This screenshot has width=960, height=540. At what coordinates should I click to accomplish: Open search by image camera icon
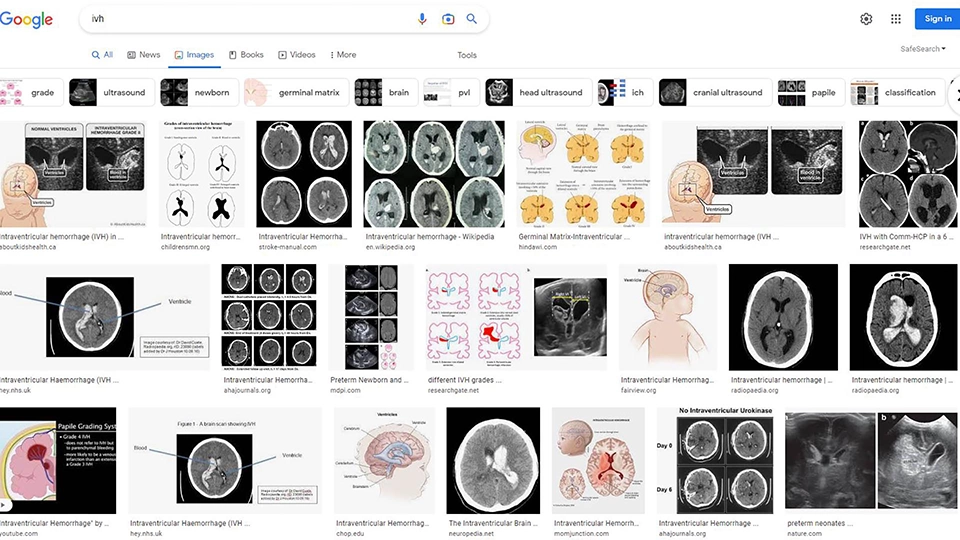(448, 19)
